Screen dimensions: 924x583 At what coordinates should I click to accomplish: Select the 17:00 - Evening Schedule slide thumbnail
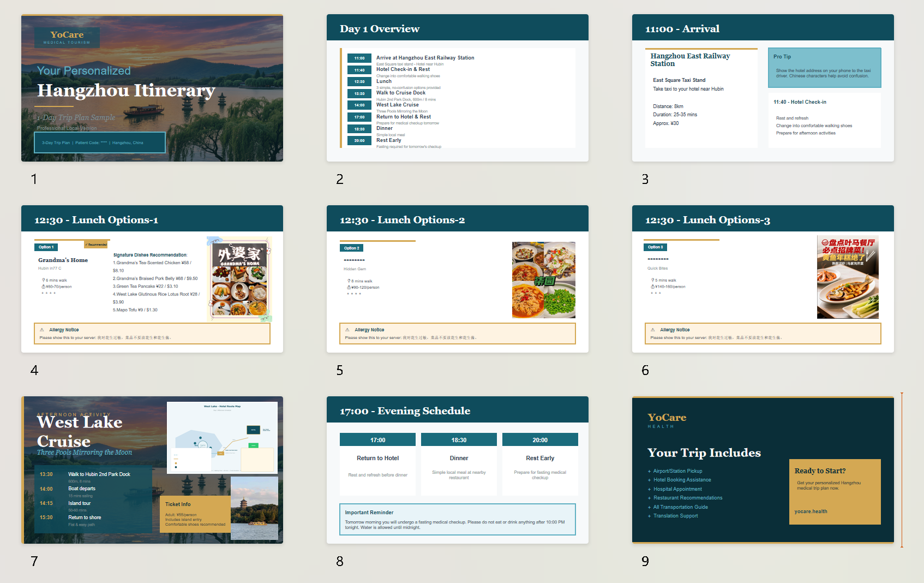[x=458, y=470]
